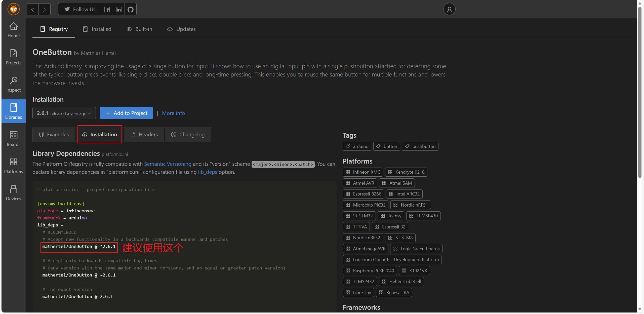Switch to the Installed tab
Viewport: 644px width, 314px height.
tap(97, 29)
